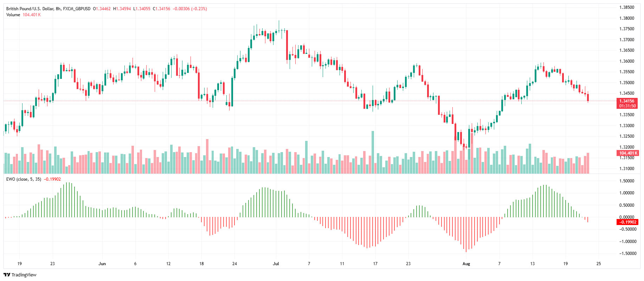Image resolution: width=644 pixels, height=281 pixels.
Task: Select the British Pound/U.S. Dollar symbol title
Action: (x=30, y=9)
